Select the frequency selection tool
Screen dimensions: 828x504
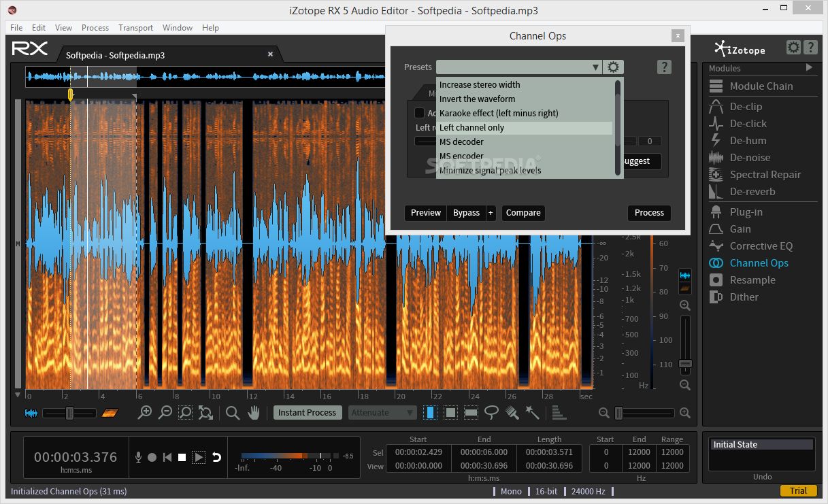[x=471, y=412]
